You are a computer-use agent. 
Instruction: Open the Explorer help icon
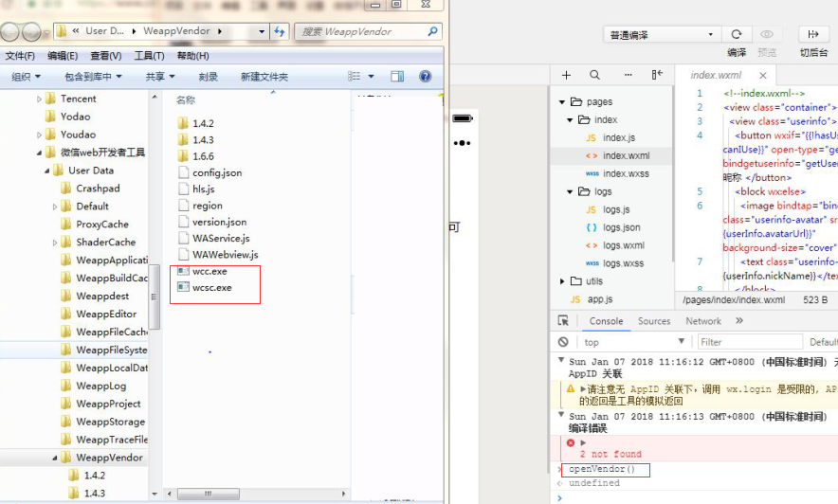(x=426, y=77)
